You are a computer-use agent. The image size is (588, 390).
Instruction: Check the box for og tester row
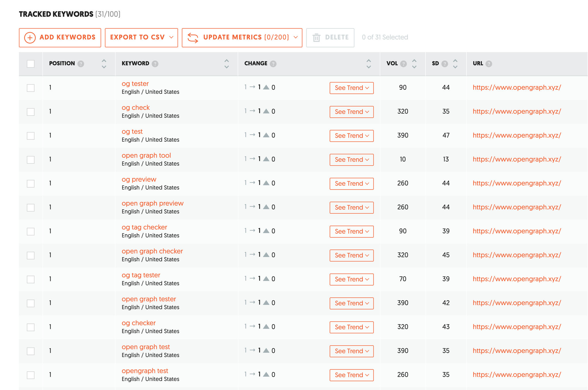point(31,88)
